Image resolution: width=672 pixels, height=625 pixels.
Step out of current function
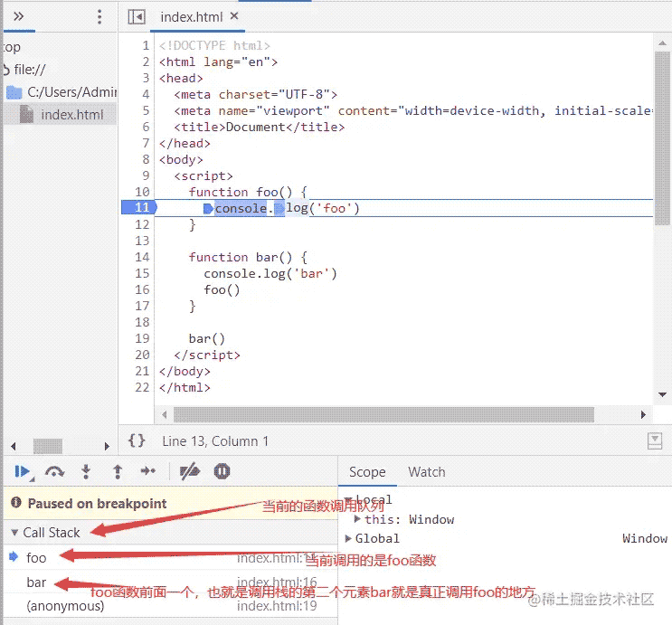coord(118,471)
